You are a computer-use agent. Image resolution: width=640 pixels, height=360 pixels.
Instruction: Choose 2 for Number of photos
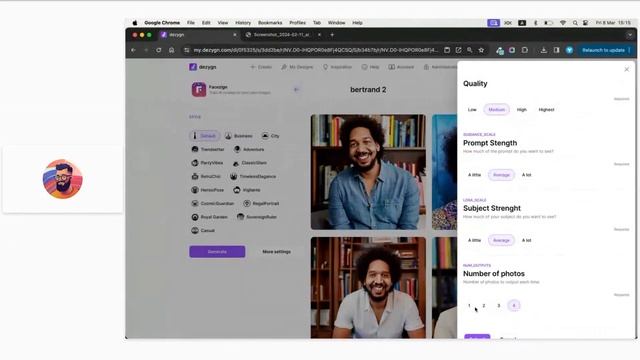coord(484,305)
